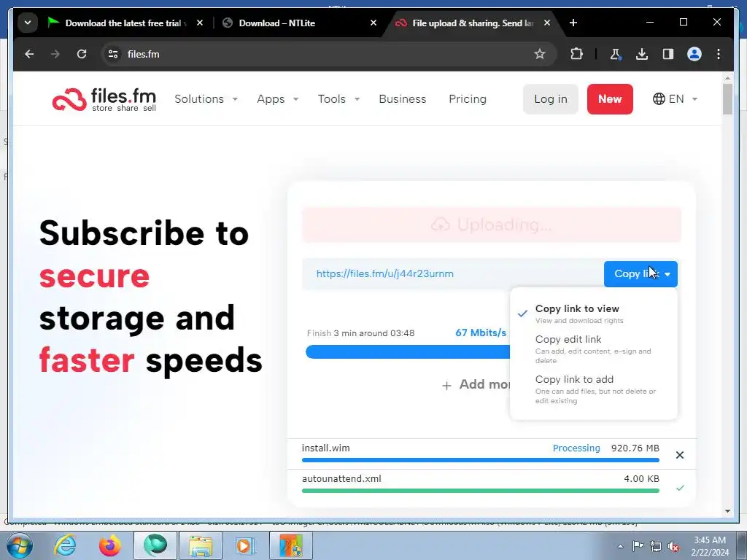Click the Log in button
The image size is (747, 560).
pos(550,99)
